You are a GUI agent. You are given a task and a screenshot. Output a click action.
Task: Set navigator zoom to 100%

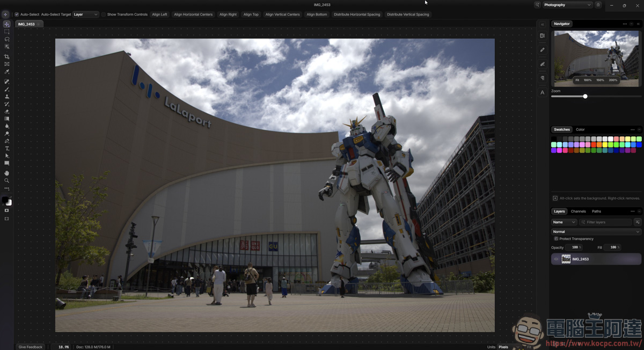(588, 80)
